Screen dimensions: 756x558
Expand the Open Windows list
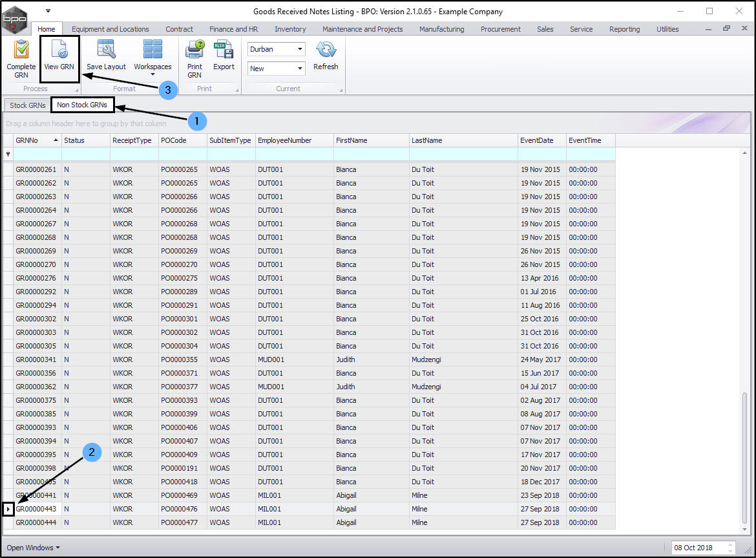click(x=33, y=548)
